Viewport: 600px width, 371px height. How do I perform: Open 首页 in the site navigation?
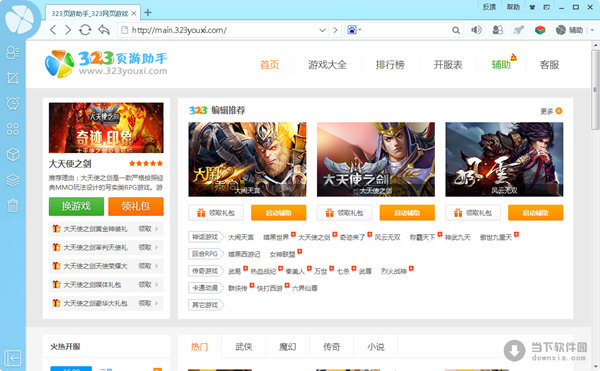tap(270, 65)
